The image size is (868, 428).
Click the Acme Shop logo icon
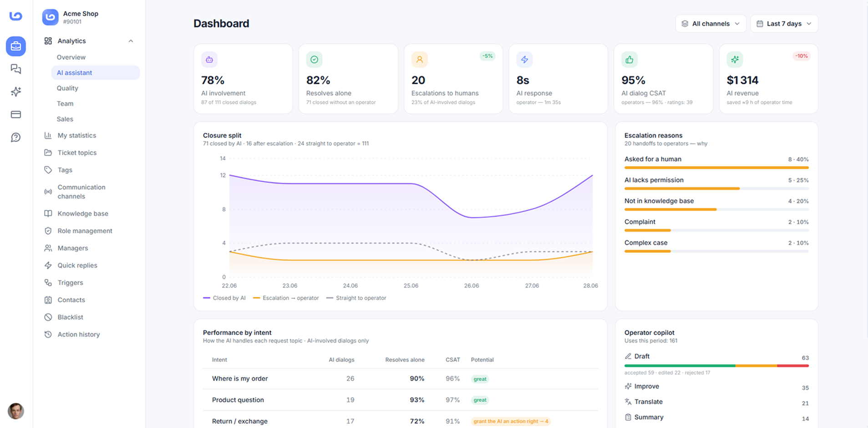tap(51, 17)
